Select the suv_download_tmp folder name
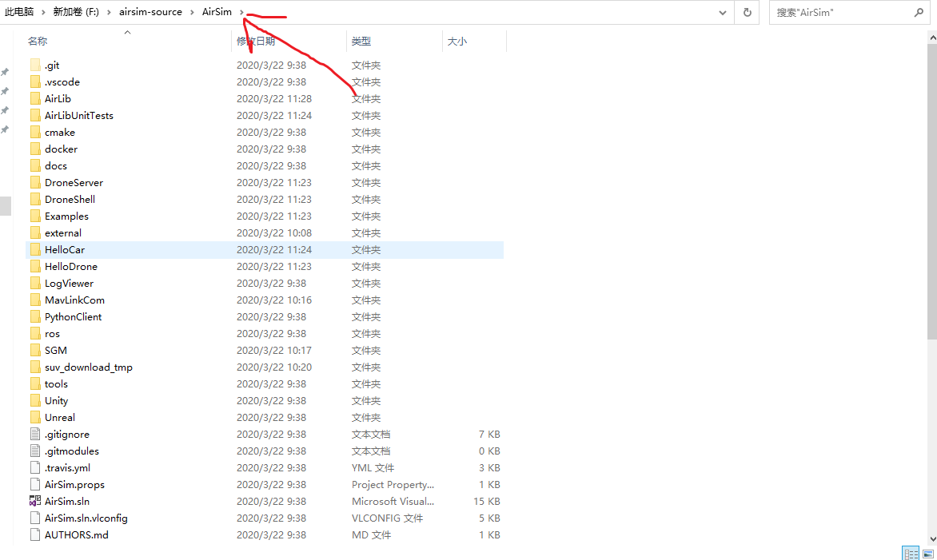Image resolution: width=937 pixels, height=560 pixels. pyautogui.click(x=89, y=367)
